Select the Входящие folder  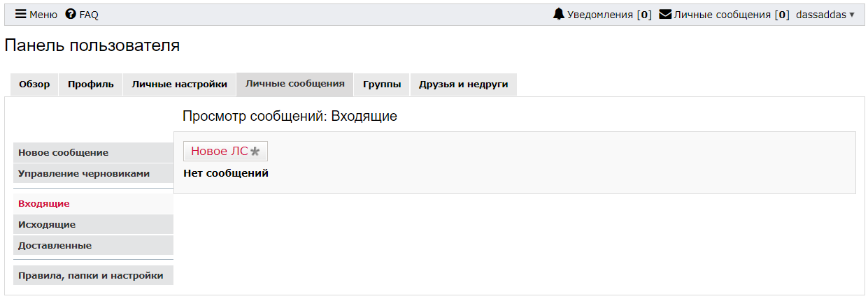point(43,204)
